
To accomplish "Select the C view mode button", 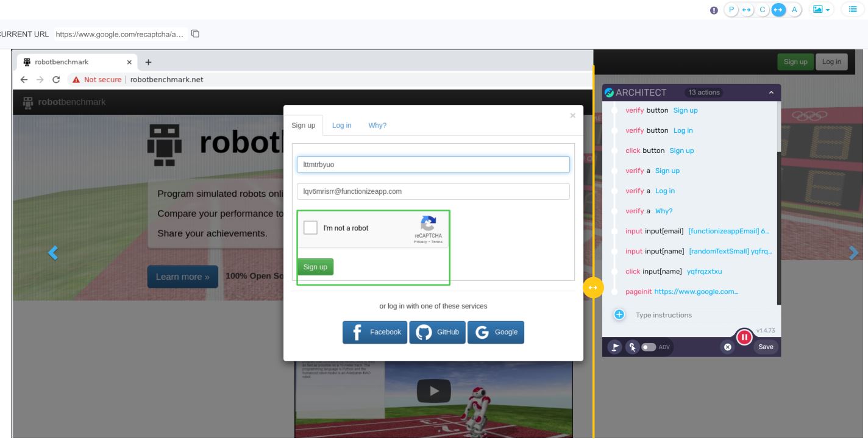I will [x=762, y=10].
